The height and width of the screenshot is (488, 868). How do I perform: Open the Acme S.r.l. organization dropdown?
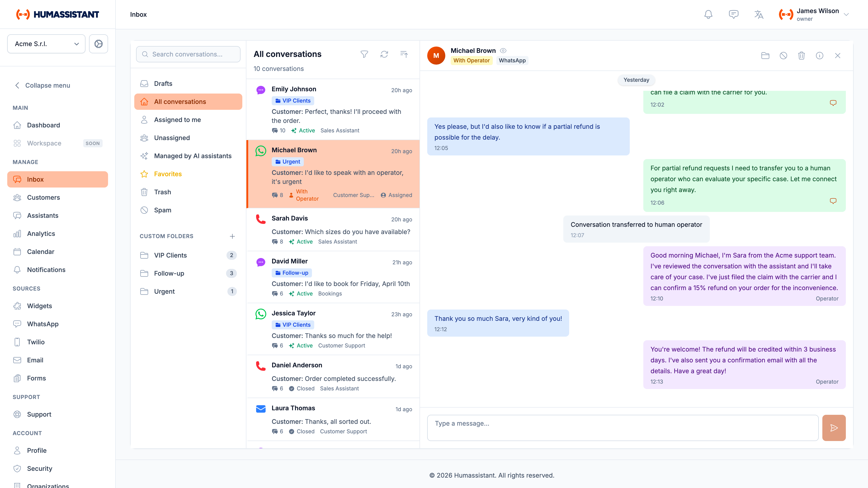pos(46,44)
